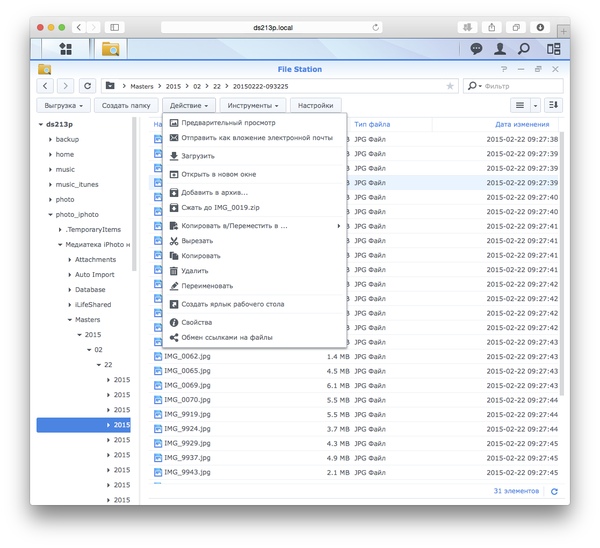This screenshot has width=600, height=548.
Task: Click the Safari reload page icon
Action: (375, 28)
